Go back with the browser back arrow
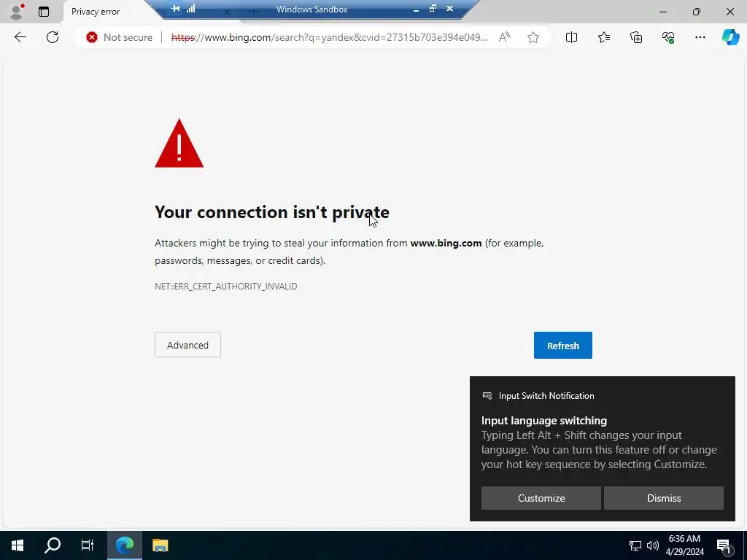The width and height of the screenshot is (747, 560). 20,37
